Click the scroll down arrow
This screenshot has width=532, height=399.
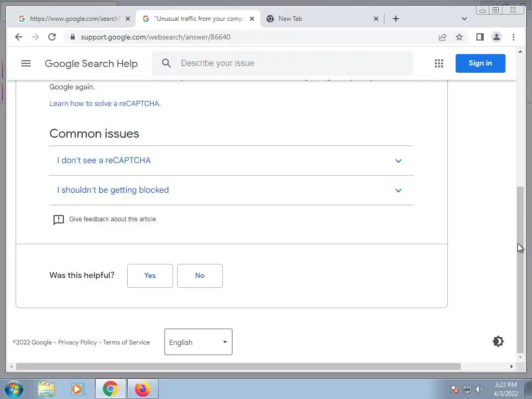[520, 357]
